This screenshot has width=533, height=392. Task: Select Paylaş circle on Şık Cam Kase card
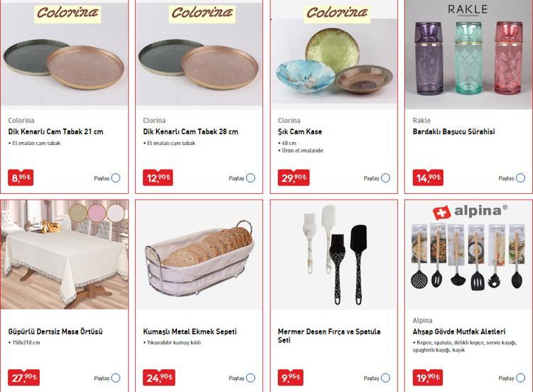[385, 178]
